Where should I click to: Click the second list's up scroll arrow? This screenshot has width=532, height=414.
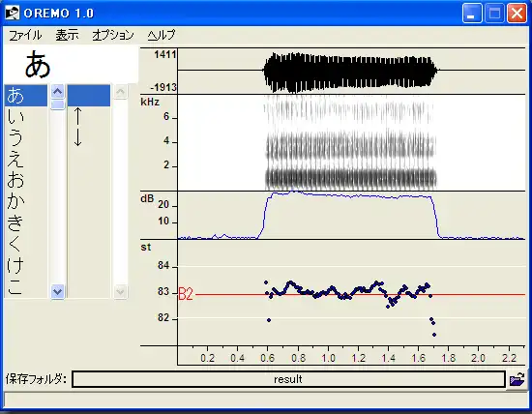point(121,92)
